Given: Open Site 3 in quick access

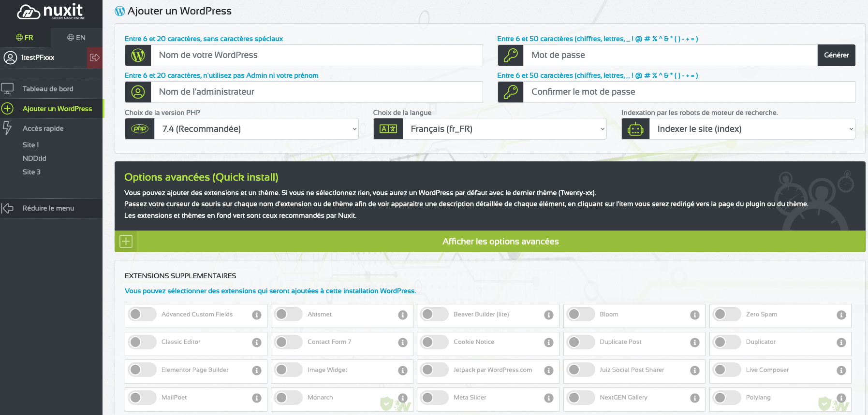Looking at the screenshot, I should [x=31, y=172].
